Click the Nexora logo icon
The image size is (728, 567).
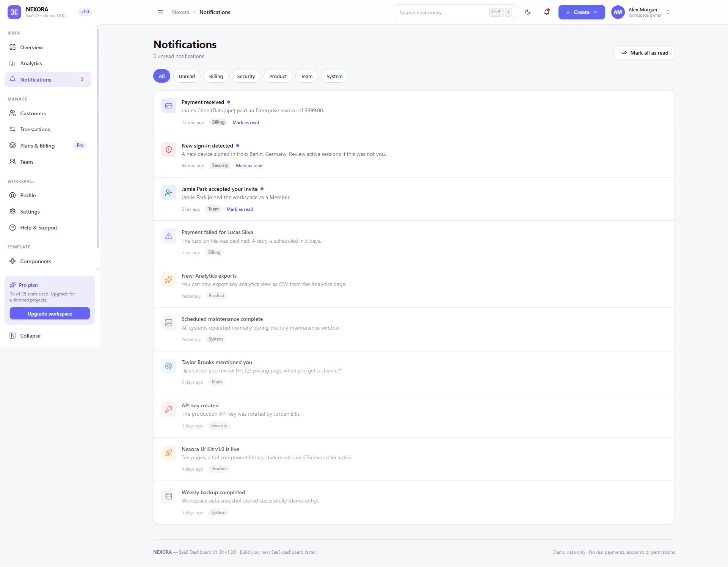click(x=14, y=12)
